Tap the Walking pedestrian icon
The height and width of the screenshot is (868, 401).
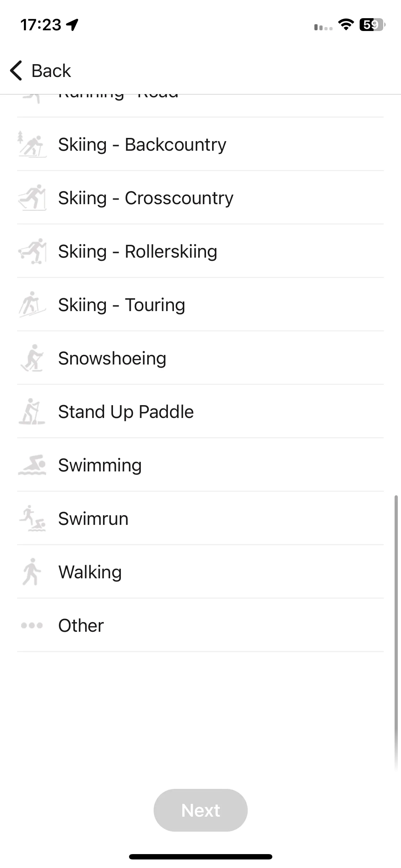pos(32,572)
